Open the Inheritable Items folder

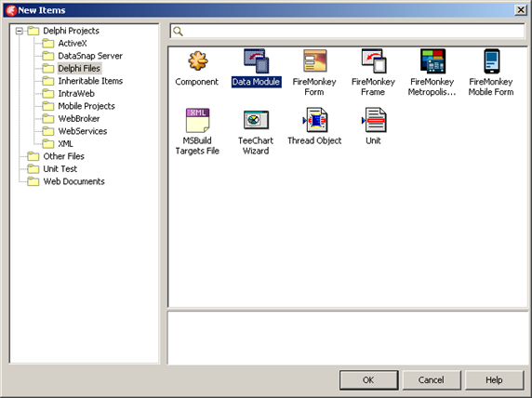pos(90,81)
